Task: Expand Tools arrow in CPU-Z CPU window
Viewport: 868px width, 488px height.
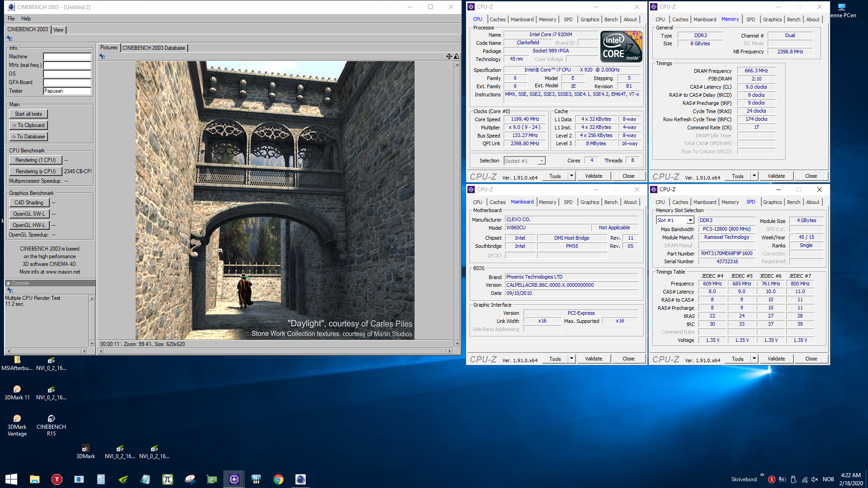Action: pyautogui.click(x=571, y=176)
